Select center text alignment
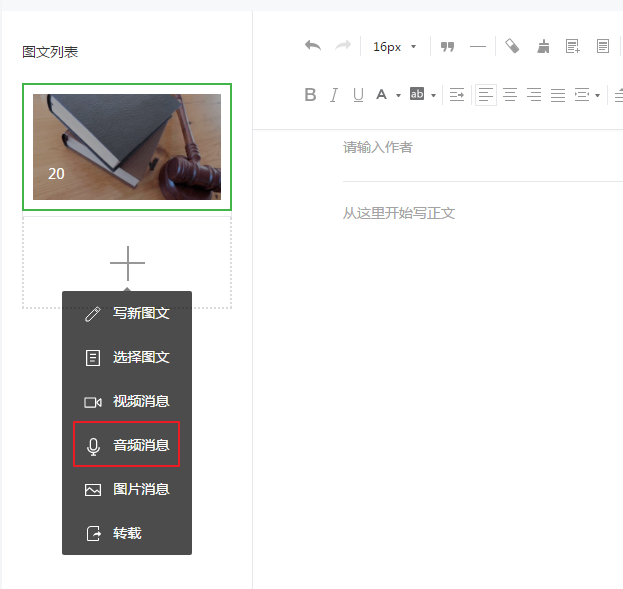 510,95
